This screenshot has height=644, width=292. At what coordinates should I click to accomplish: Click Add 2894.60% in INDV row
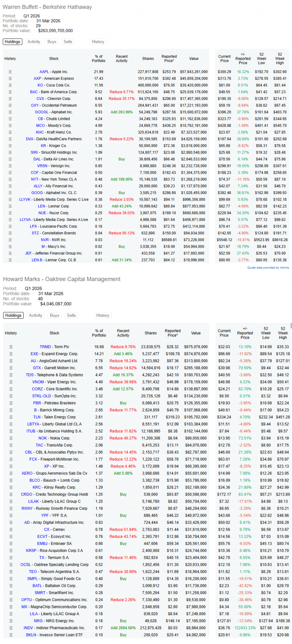[x=123, y=628]
